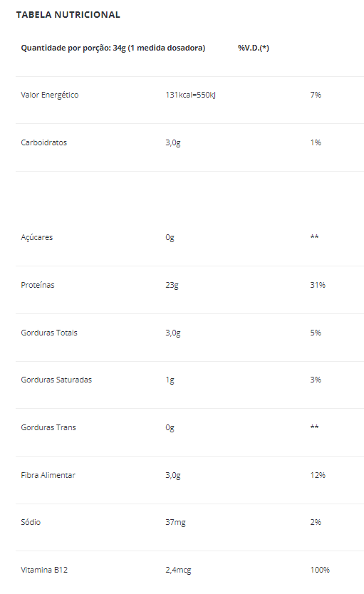
Task: Select the Sódio row label
Action: pyautogui.click(x=31, y=522)
